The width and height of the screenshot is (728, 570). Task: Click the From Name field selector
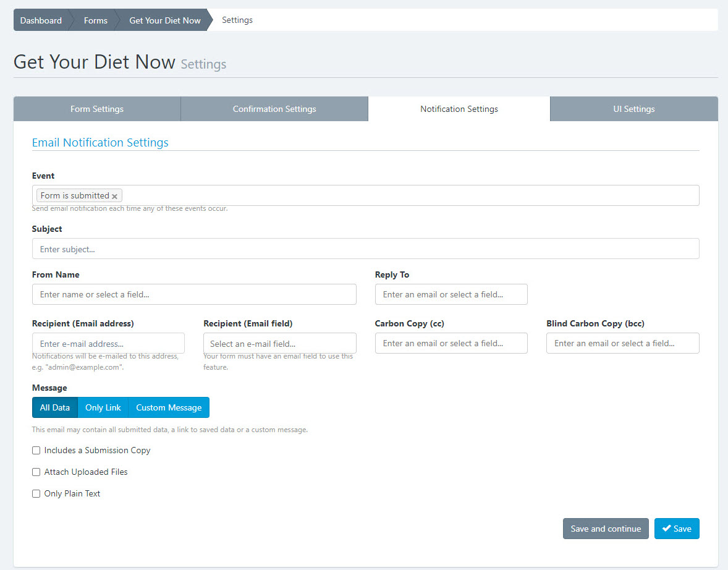click(194, 294)
